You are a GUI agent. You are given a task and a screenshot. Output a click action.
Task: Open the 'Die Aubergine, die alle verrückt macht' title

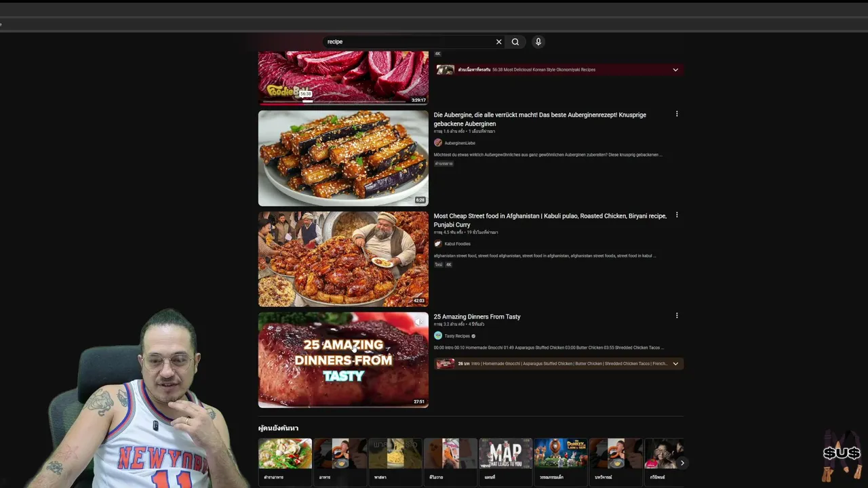pos(540,119)
